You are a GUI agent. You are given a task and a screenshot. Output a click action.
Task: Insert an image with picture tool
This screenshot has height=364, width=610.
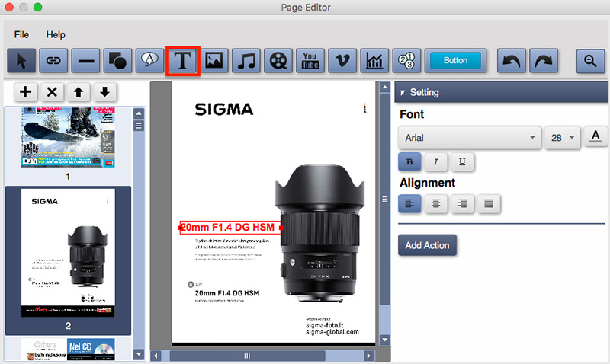[214, 61]
